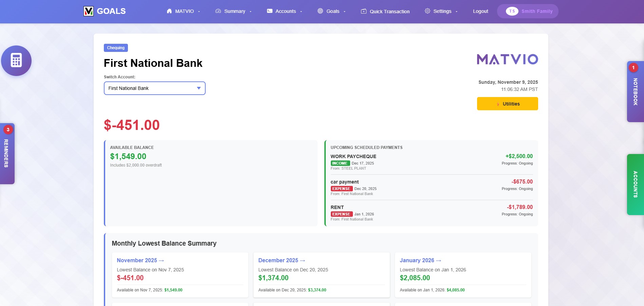Open Quick Transaction from the navbar

click(385, 11)
